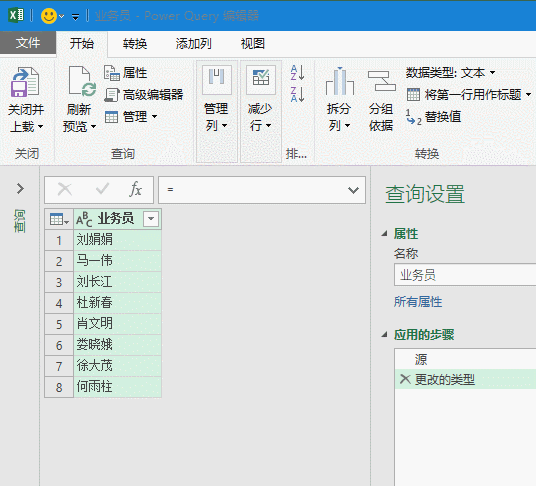The width and height of the screenshot is (536, 486).
Task: Select the 更改的类型 applied step
Action: pyautogui.click(x=466, y=379)
